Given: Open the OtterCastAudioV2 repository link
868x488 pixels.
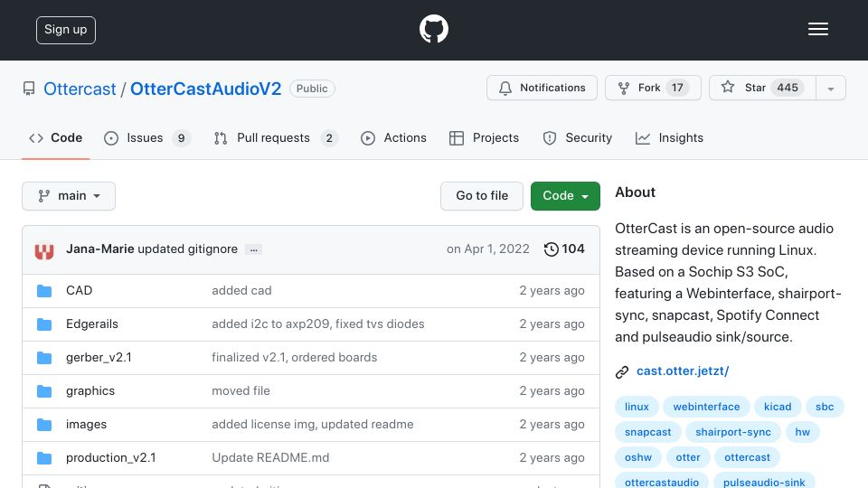Looking at the screenshot, I should pos(205,89).
